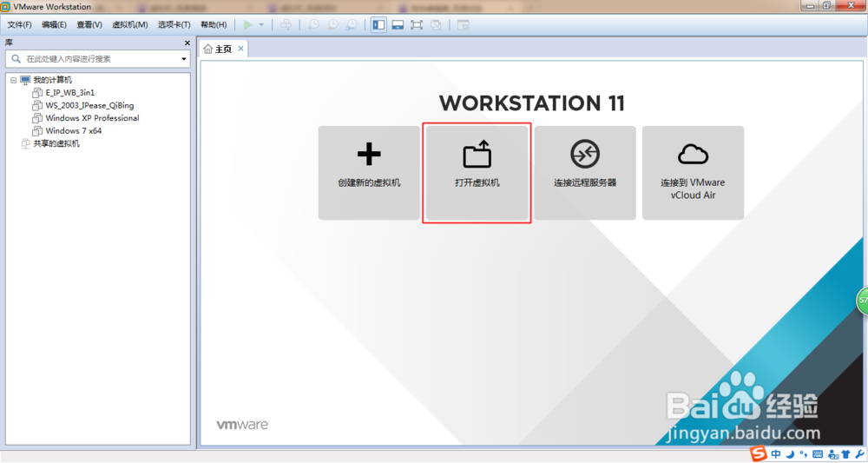Click the library search input field
The image size is (868, 463).
coord(98,59)
